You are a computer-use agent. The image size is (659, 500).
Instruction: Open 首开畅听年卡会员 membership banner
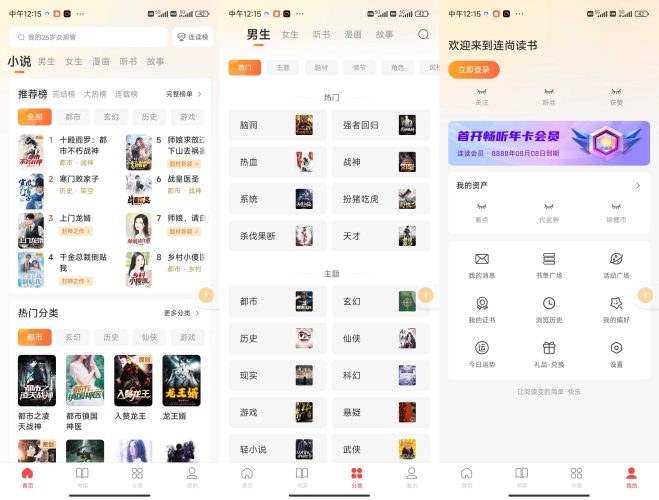(549, 143)
